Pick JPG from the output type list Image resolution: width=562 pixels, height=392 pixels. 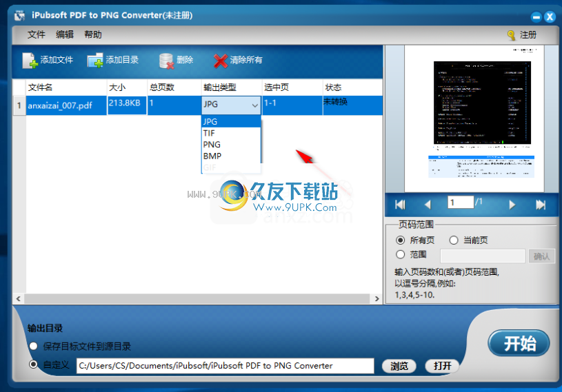[x=231, y=122]
